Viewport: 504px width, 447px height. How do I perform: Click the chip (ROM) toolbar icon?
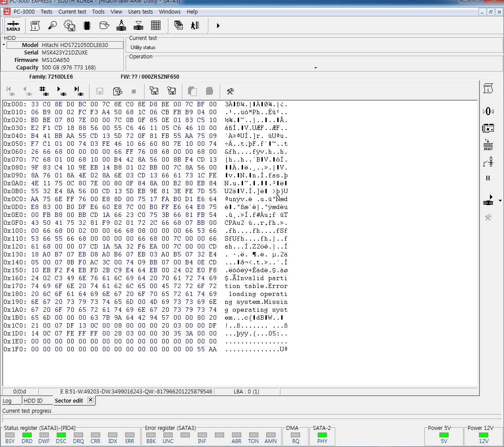tap(87, 25)
